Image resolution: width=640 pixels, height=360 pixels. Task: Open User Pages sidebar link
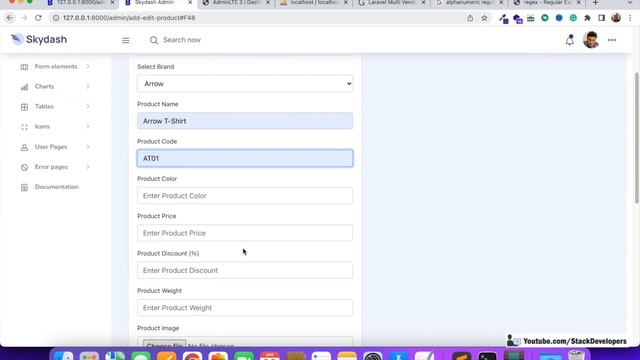point(51,147)
